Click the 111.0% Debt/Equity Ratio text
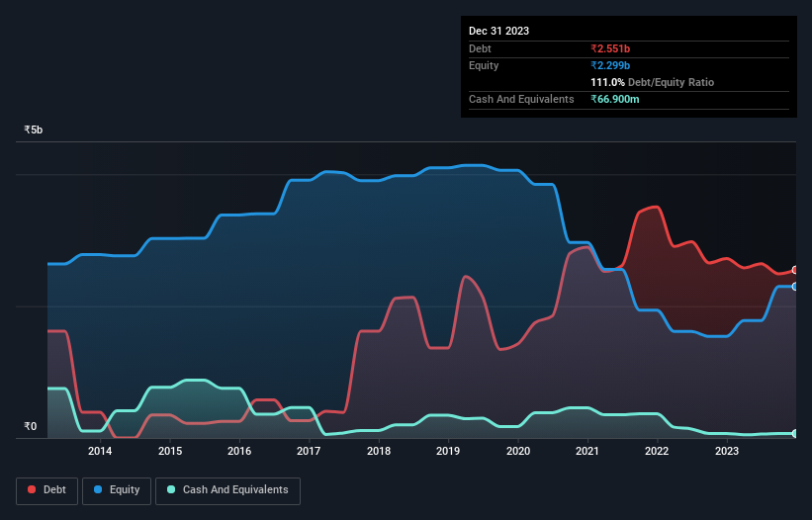 tap(652, 82)
